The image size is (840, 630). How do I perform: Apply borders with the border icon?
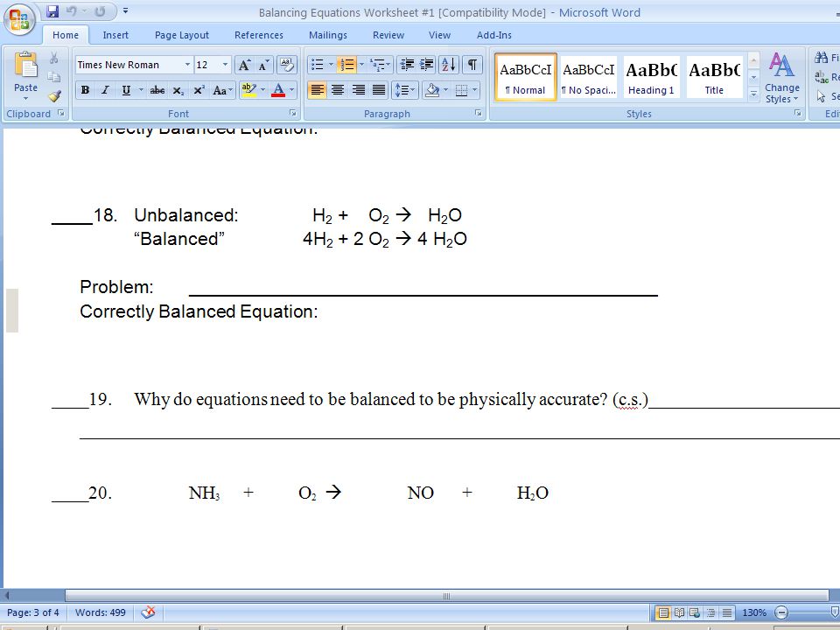pos(461,90)
